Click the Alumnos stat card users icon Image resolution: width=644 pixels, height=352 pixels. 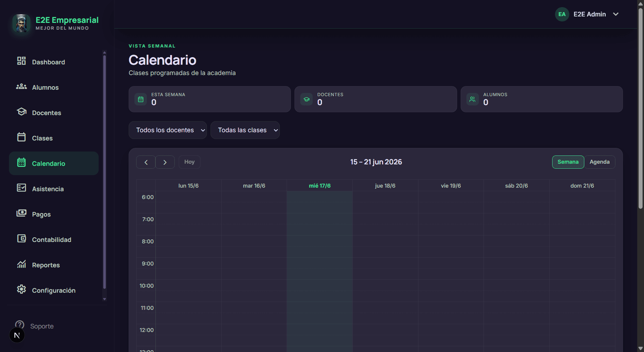tap(472, 99)
